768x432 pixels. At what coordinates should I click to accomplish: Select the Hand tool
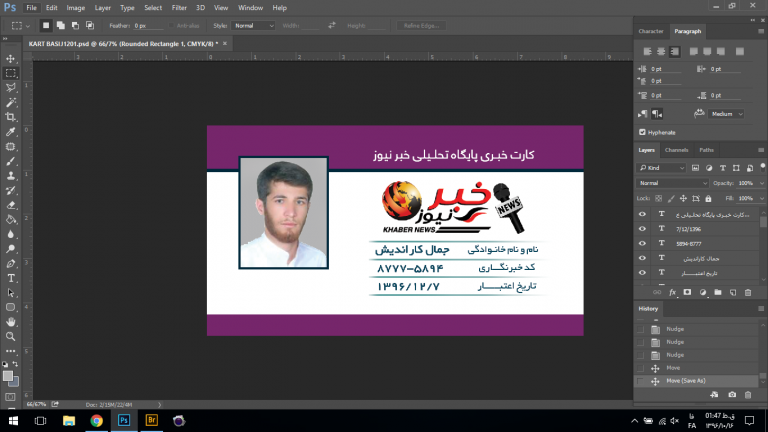pyautogui.click(x=10, y=322)
